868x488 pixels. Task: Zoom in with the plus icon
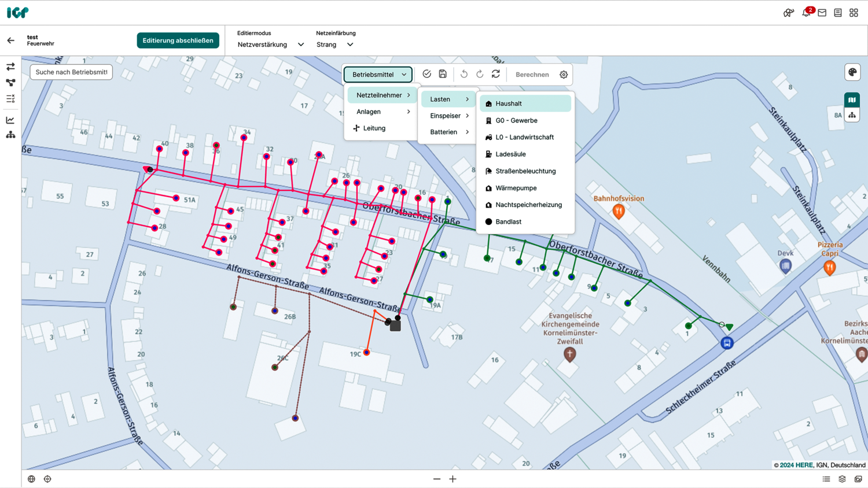453,479
